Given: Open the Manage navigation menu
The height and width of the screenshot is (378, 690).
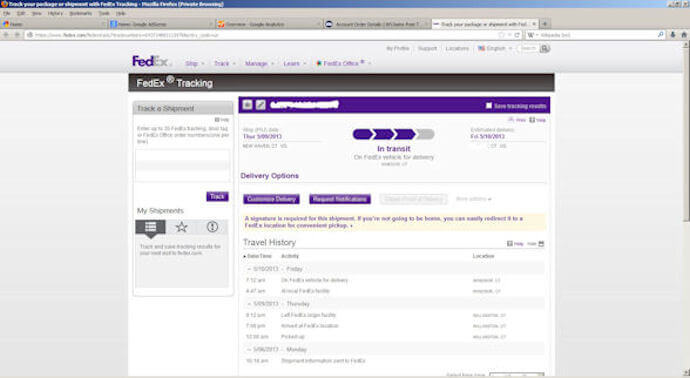Looking at the screenshot, I should (259, 64).
